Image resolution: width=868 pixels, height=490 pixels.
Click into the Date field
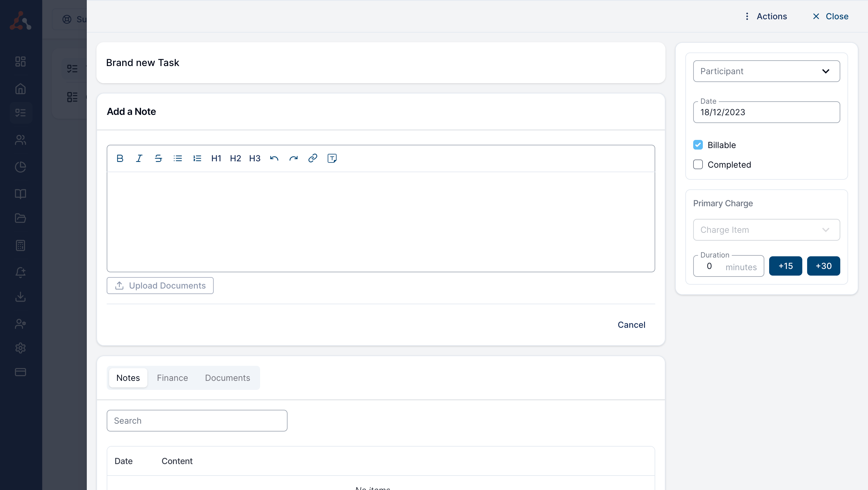(766, 112)
